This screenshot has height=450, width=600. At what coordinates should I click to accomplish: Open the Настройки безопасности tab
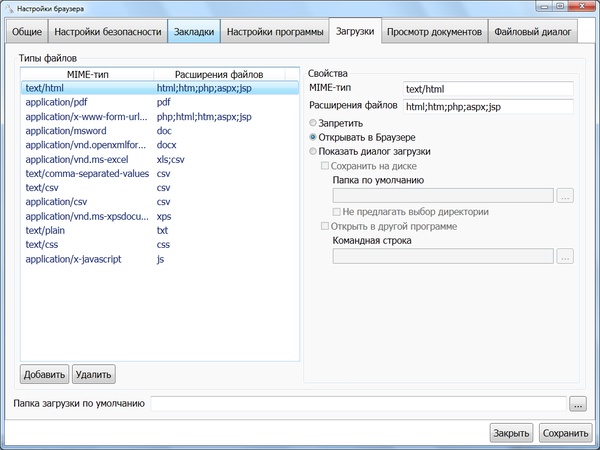pos(107,33)
